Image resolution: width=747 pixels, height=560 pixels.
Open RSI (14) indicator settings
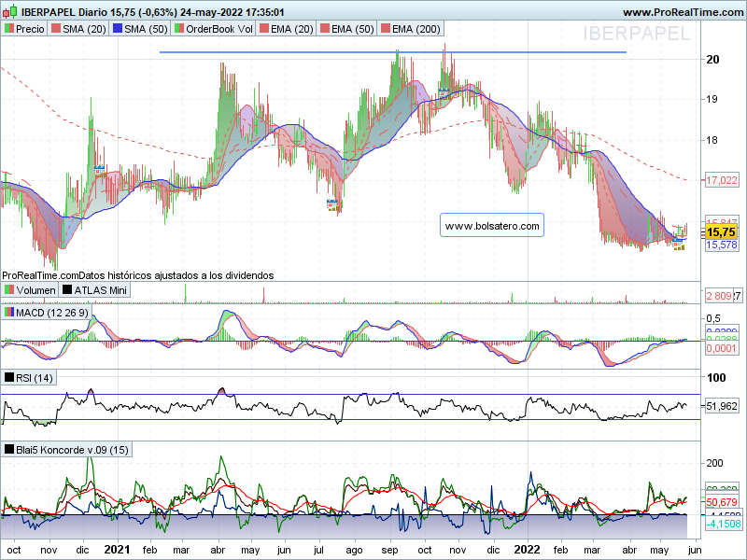click(29, 378)
